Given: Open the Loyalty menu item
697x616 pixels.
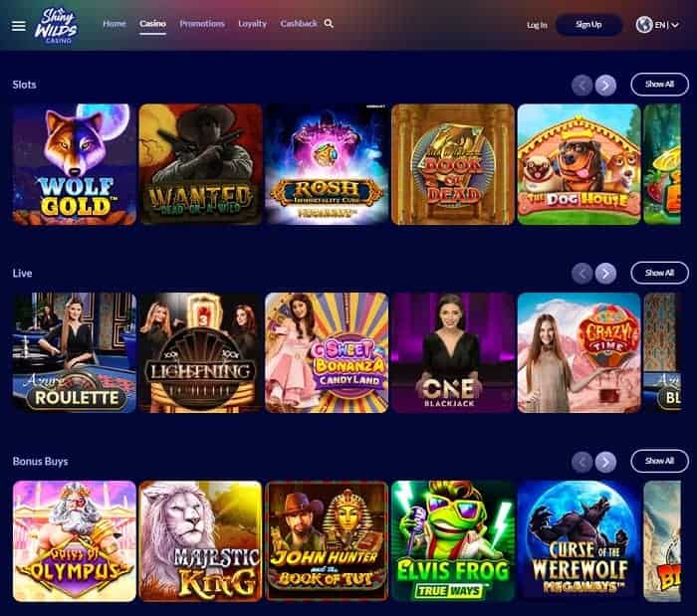Looking at the screenshot, I should click(252, 24).
